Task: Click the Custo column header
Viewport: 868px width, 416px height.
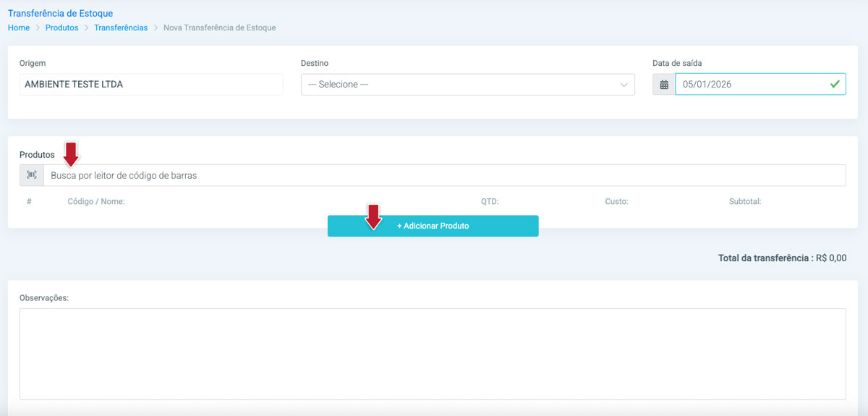Action: point(616,202)
